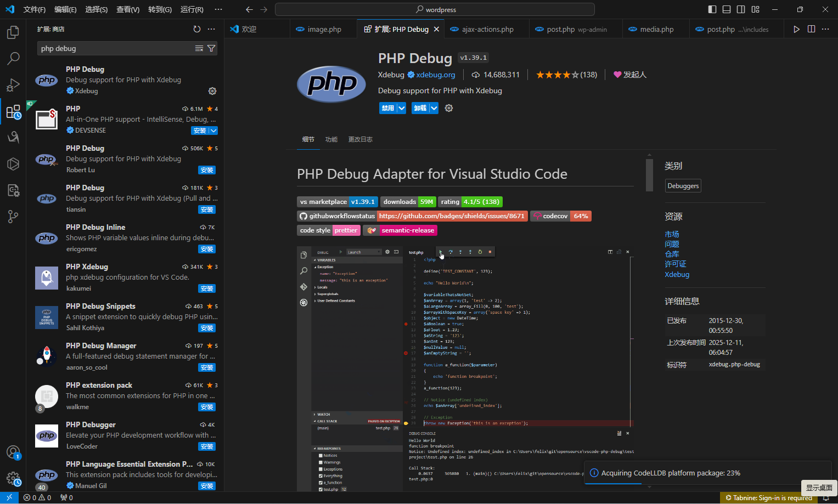Open the Explorer view in activity bar

(13, 32)
